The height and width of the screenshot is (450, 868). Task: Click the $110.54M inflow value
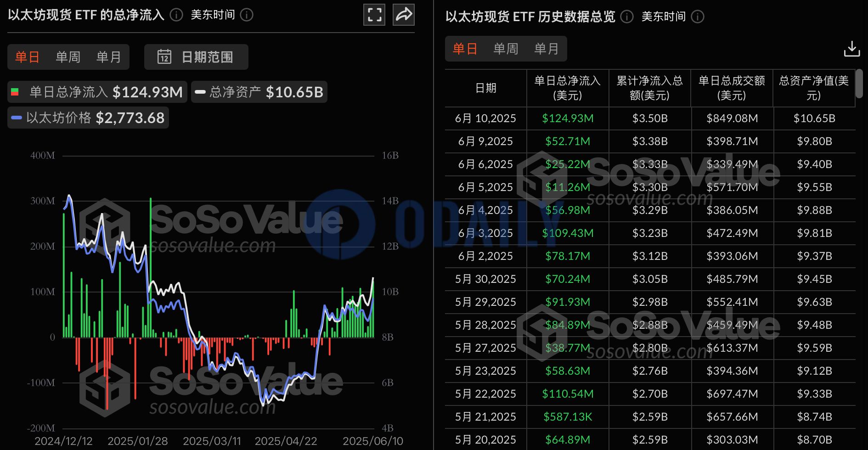click(568, 394)
